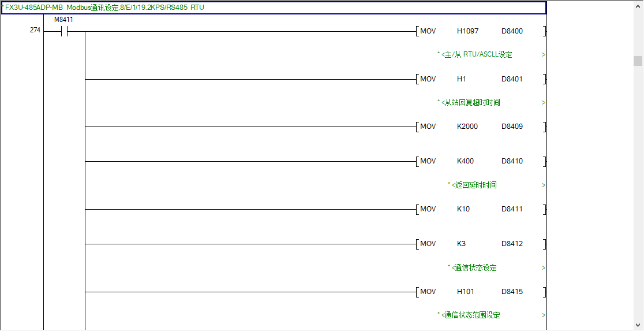Select the D8409 register

click(x=512, y=127)
